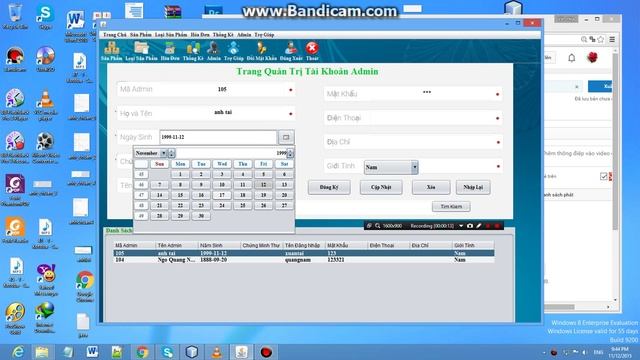The image size is (640, 360).
Task: Click the bell notification icon in browser window
Action: [572, 58]
